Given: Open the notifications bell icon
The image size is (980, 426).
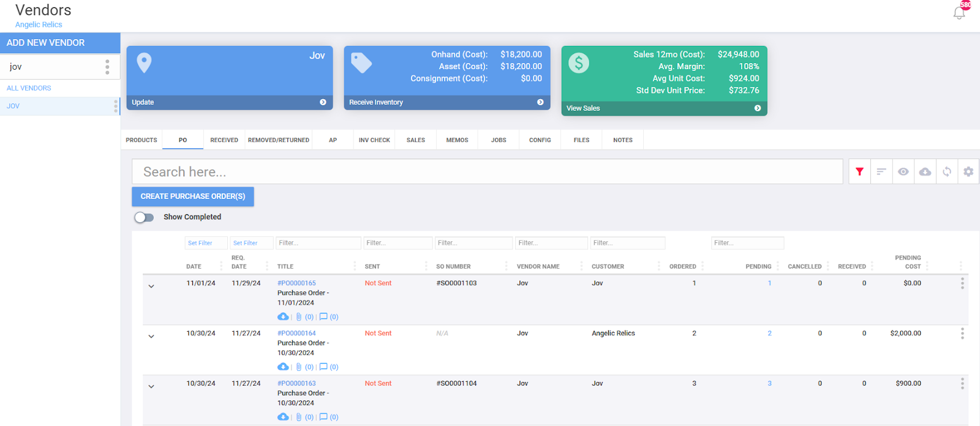Looking at the screenshot, I should pos(959,13).
